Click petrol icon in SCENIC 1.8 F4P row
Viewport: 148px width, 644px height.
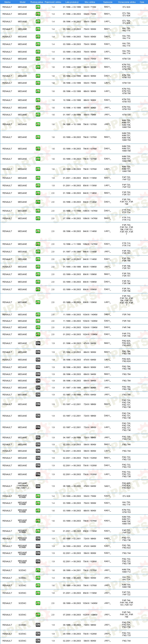pos(38,593)
